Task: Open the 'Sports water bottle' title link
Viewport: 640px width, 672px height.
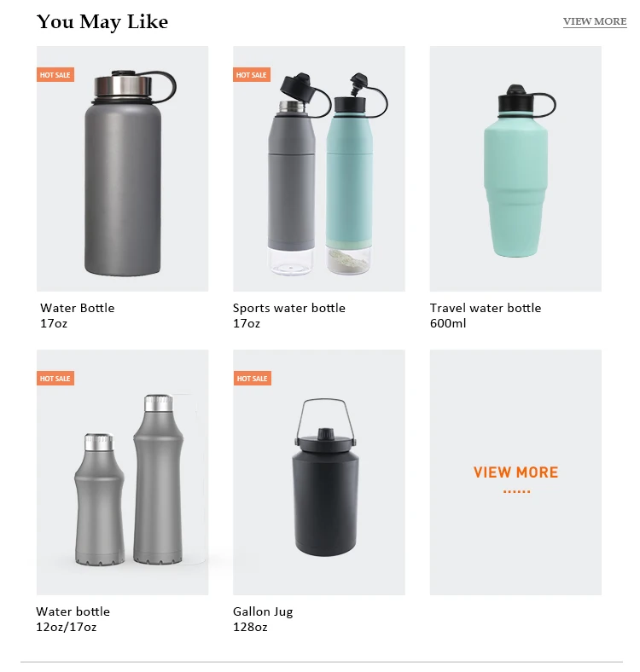Action: pos(289,308)
